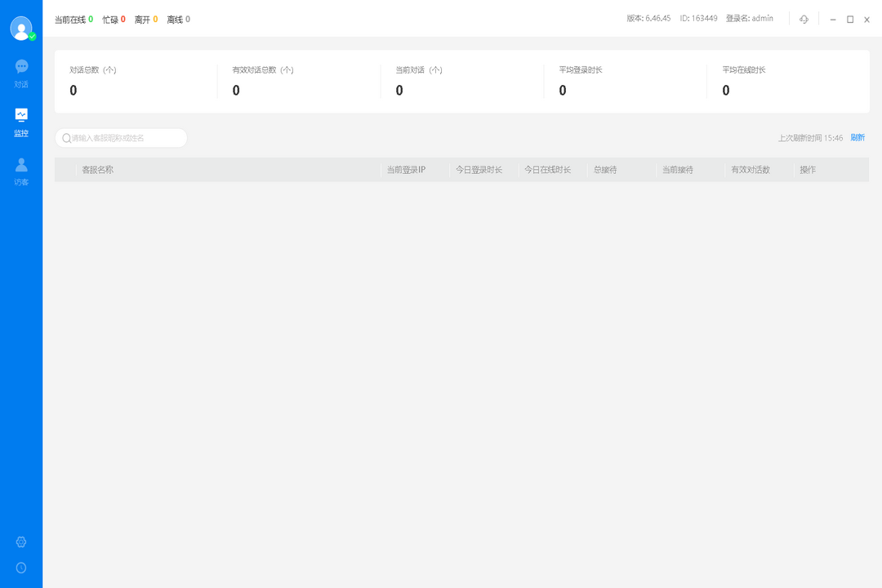The height and width of the screenshot is (588, 882).
Task: Click 当前对话 statistic label
Action: 419,70
